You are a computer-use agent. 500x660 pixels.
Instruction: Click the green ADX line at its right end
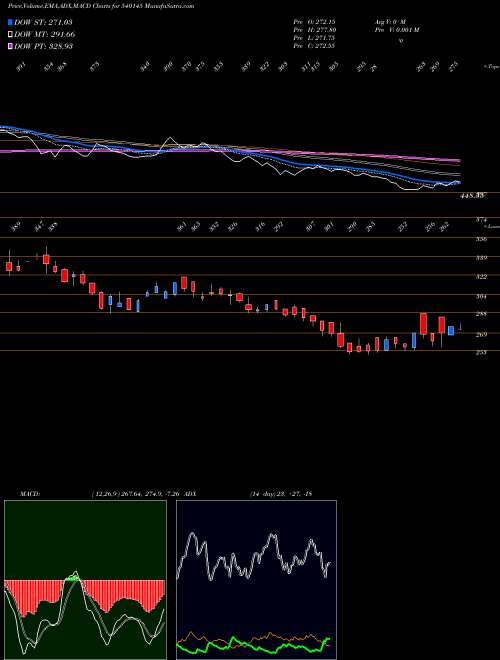[327, 639]
